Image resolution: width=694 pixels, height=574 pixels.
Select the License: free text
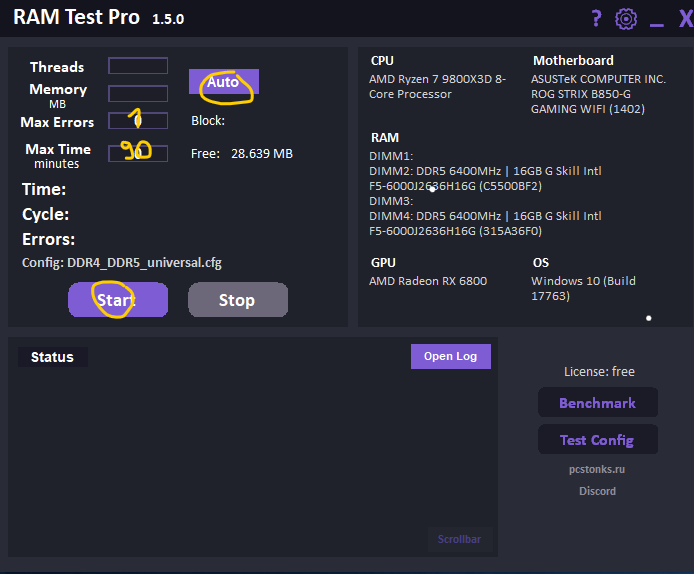tap(599, 372)
